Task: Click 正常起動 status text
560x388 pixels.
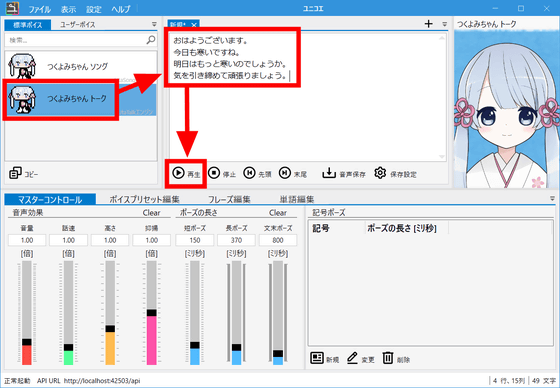Action: pyautogui.click(x=17, y=381)
